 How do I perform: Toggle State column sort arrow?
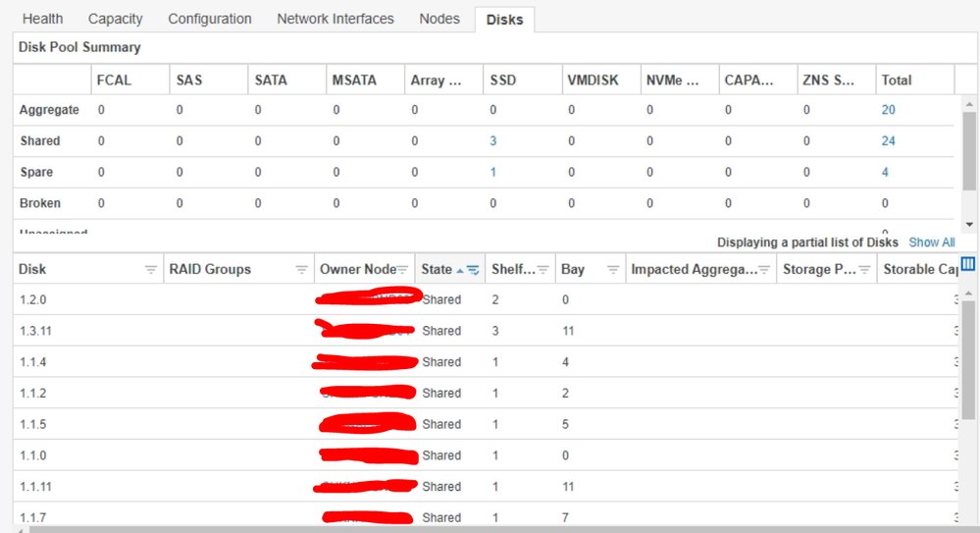click(460, 270)
